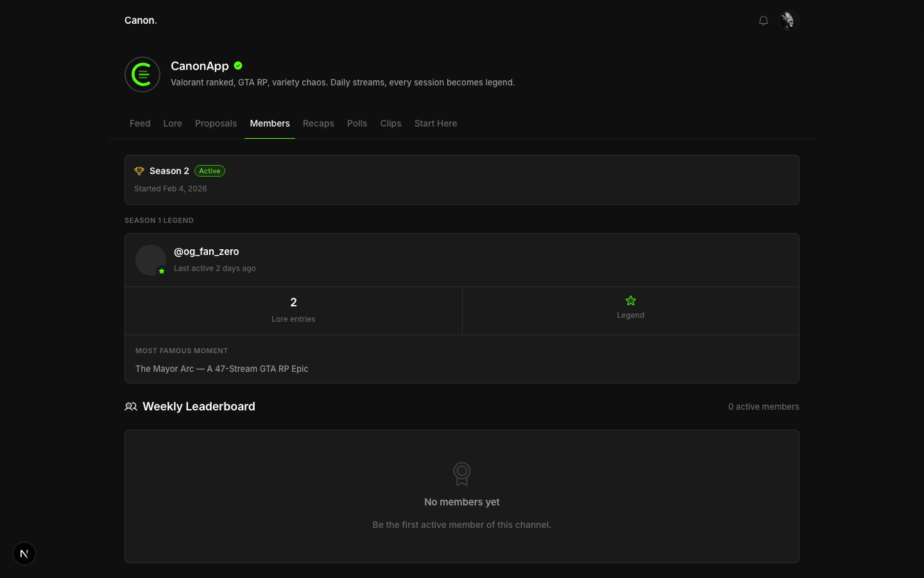
Task: Click the green verified badge
Action: pos(238,66)
